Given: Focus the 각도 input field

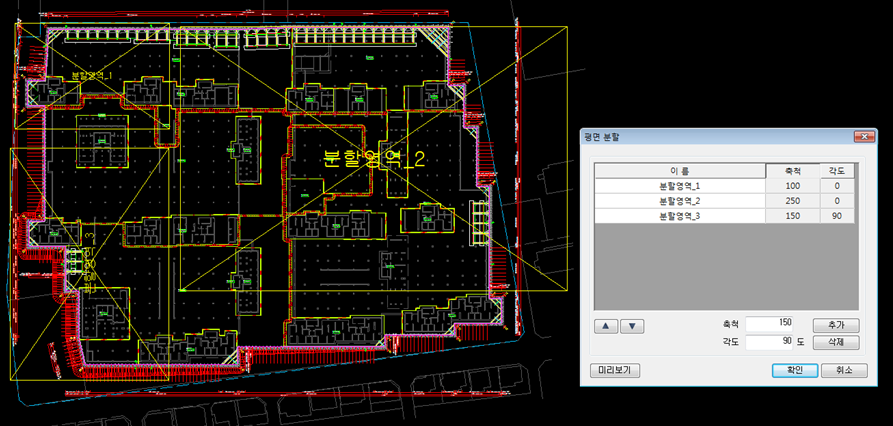Looking at the screenshot, I should (x=770, y=342).
